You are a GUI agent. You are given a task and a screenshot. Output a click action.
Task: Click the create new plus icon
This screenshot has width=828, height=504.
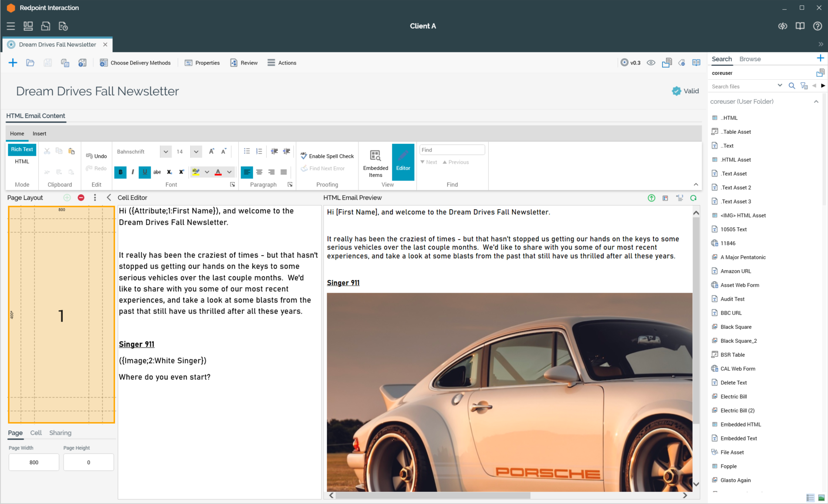[13, 63]
